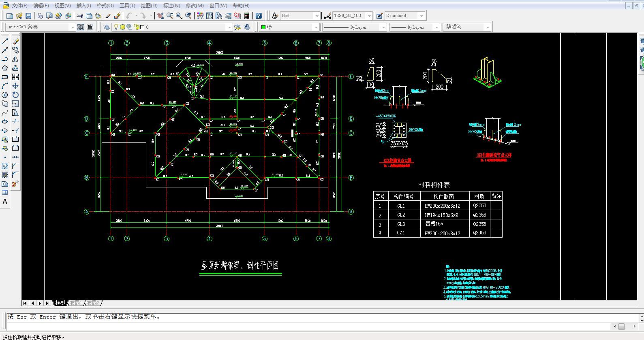Select the Move tool
The height and width of the screenshot is (340, 644).
[15, 86]
